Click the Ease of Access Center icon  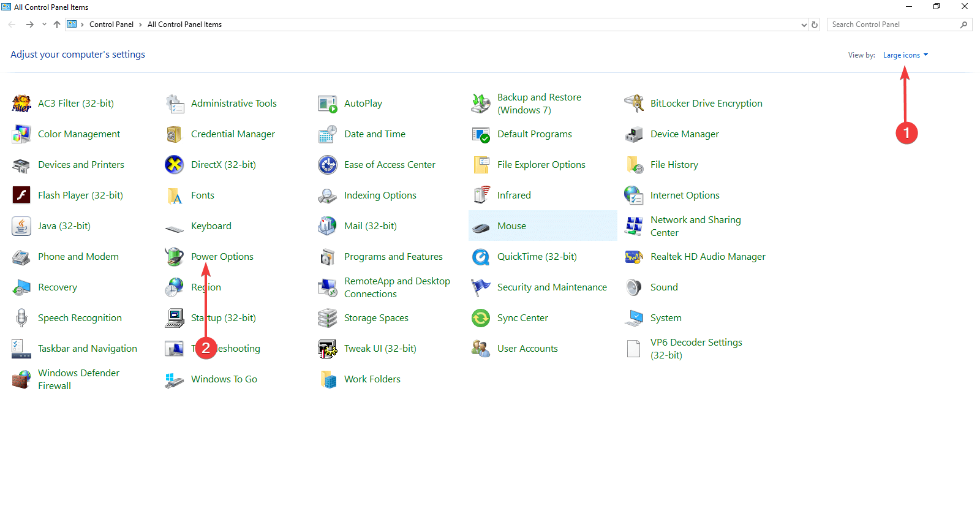pos(328,165)
